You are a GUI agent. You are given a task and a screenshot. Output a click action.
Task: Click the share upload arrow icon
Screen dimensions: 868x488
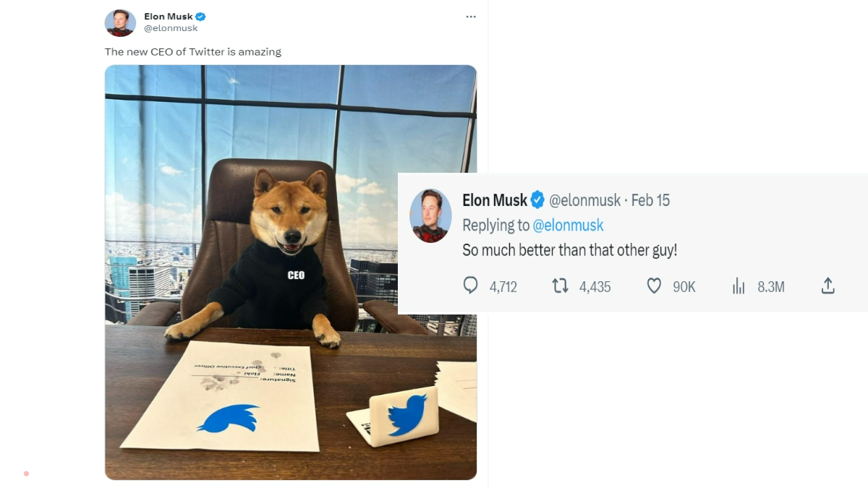pos(828,286)
